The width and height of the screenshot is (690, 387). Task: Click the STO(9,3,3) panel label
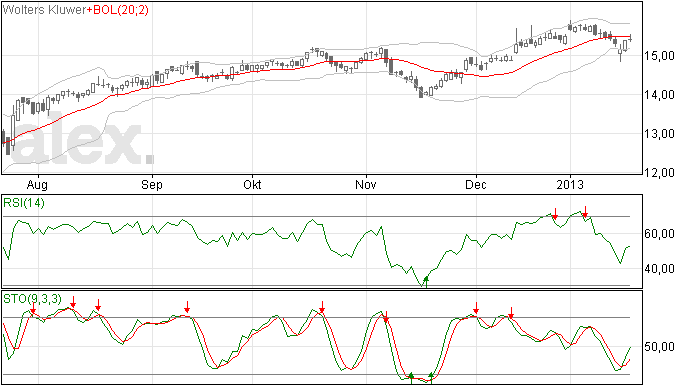(33, 299)
